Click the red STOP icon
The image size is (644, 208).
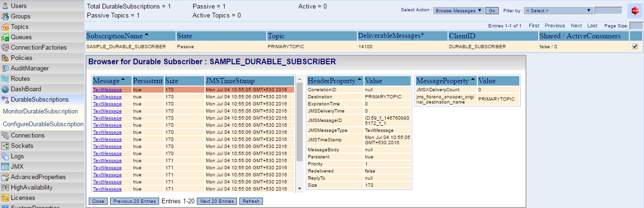634,10
